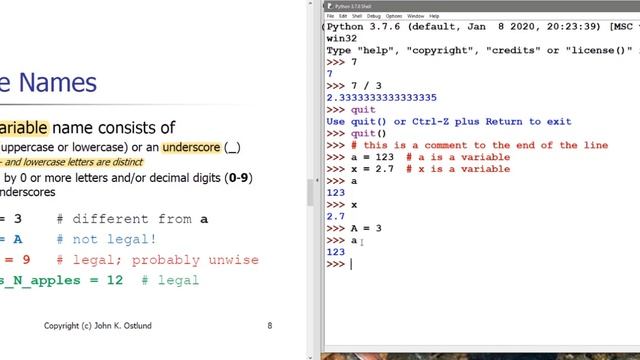640x360 pixels.
Task: Open the Window menu
Action: coord(416,16)
